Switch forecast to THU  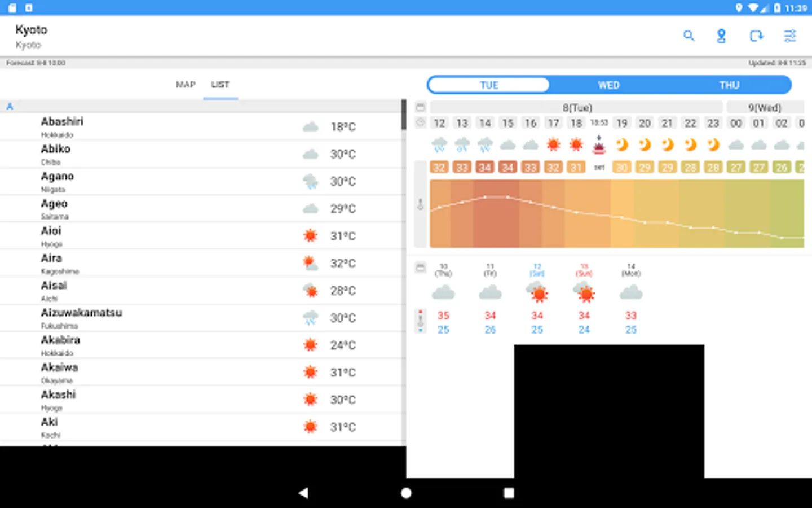tap(729, 85)
